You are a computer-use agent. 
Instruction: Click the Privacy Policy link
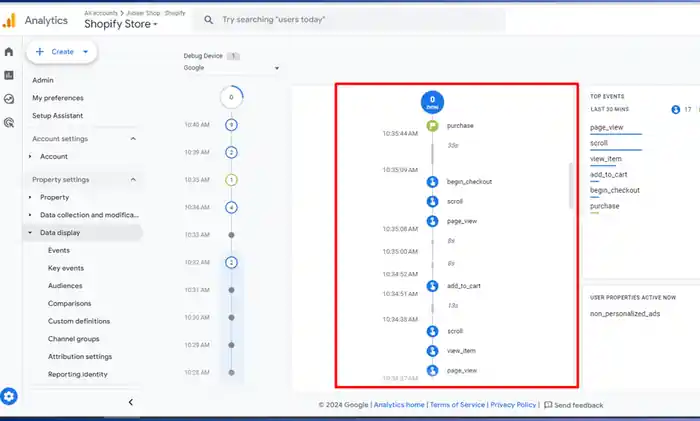[x=513, y=405]
